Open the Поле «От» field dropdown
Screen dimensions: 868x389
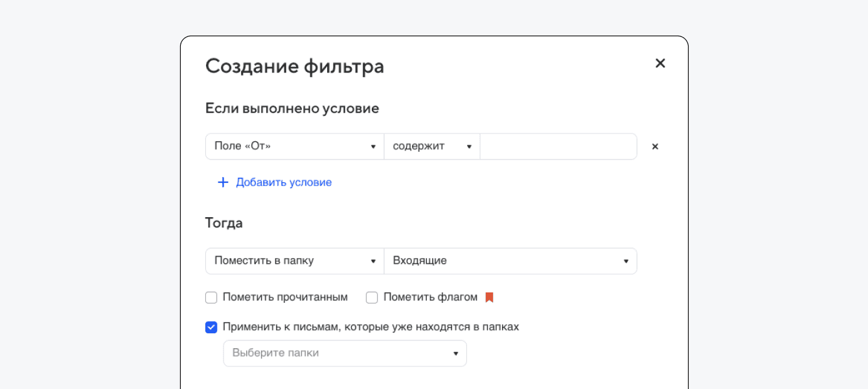(295, 147)
